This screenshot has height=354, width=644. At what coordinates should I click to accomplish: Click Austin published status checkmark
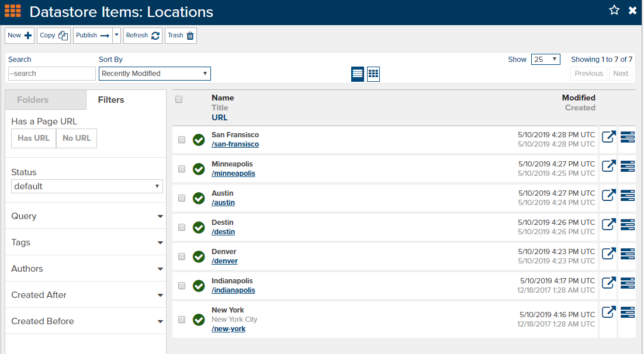pyautogui.click(x=199, y=198)
